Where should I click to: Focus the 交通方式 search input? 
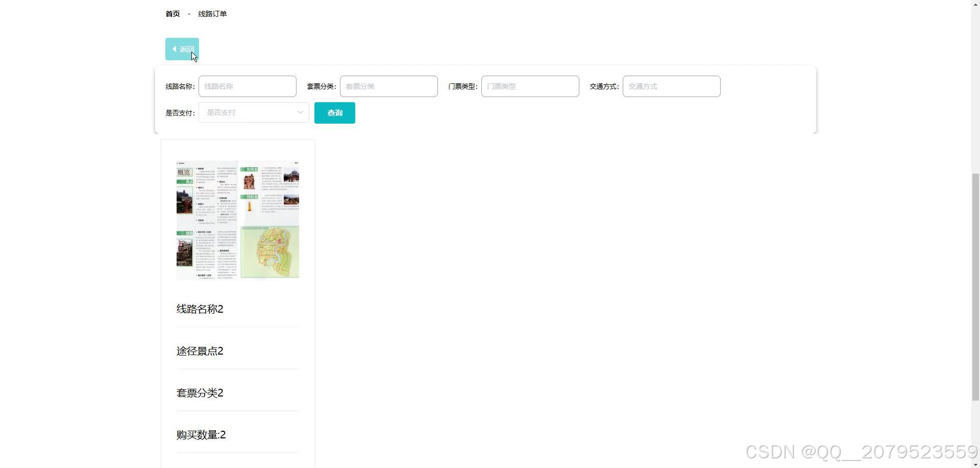click(x=672, y=86)
